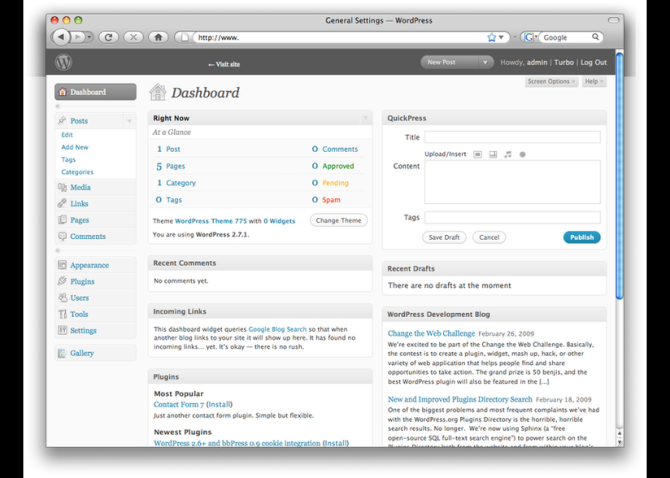The height and width of the screenshot is (478, 670).
Task: Click the Turbo link in header
Action: [564, 62]
